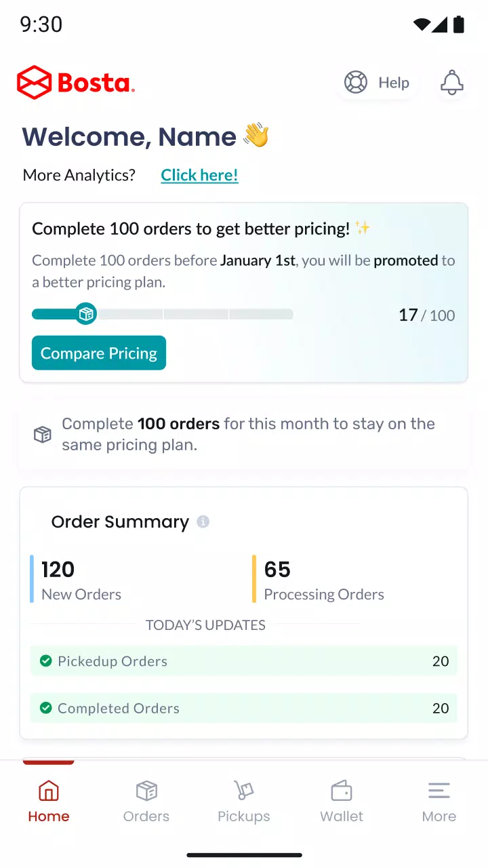Open the Wallet tab
This screenshot has height=868, width=488.
click(x=342, y=801)
